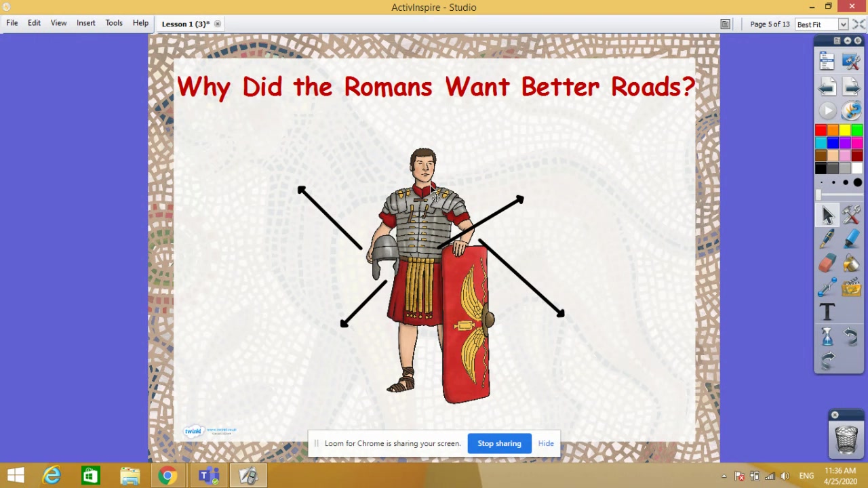Select the Text tool
868x488 pixels.
827,312
